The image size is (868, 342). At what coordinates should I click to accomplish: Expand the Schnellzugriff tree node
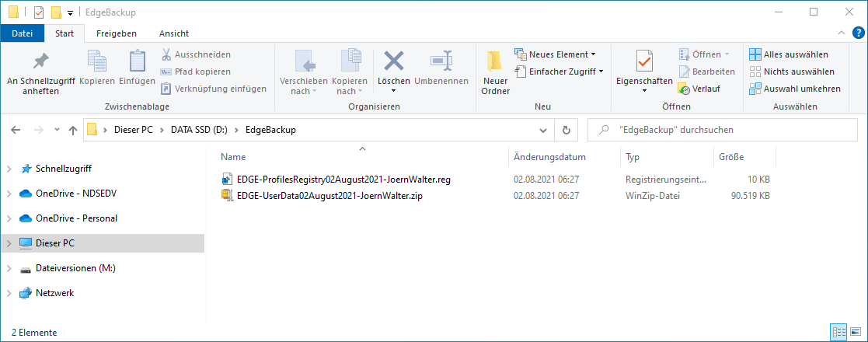coord(9,168)
